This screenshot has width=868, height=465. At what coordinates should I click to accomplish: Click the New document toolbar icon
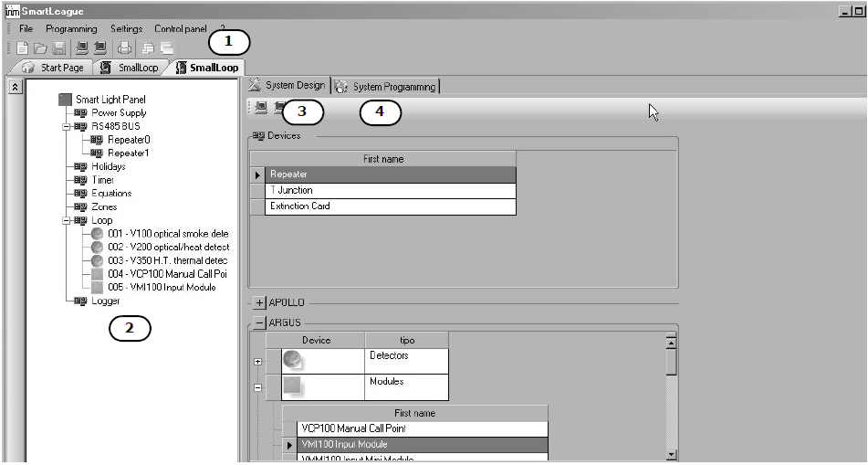pos(23,48)
